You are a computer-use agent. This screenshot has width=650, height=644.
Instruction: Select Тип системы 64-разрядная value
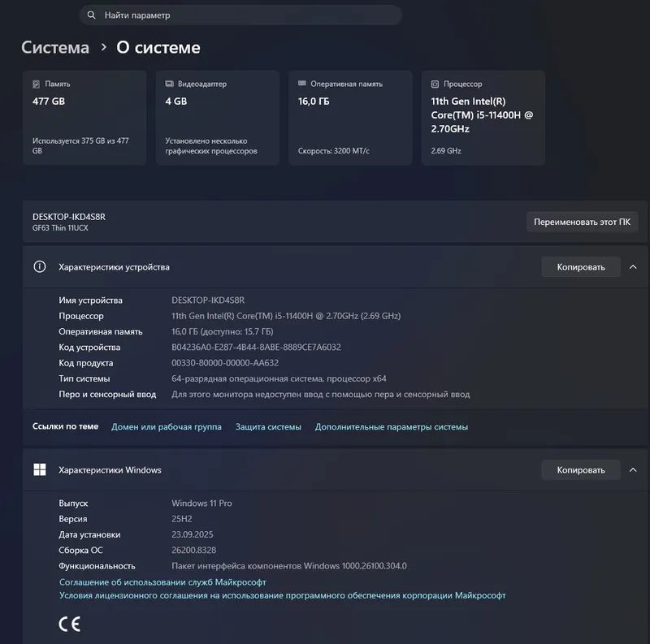(279, 378)
